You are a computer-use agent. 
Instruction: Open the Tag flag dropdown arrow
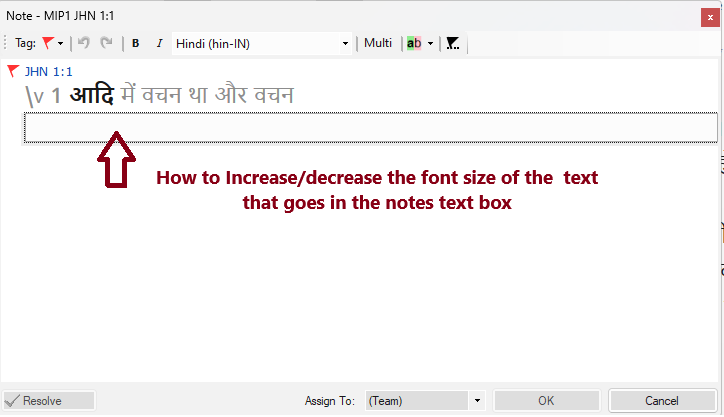click(60, 43)
